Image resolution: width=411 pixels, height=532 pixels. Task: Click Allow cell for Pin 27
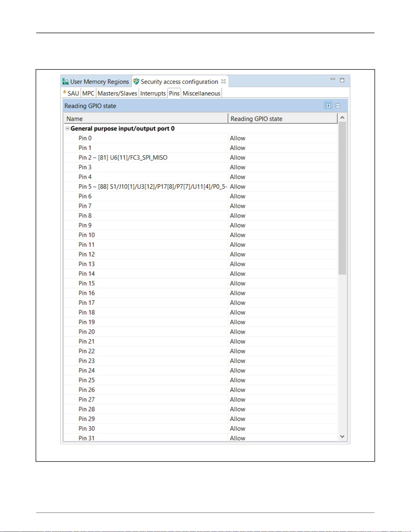pyautogui.click(x=283, y=399)
